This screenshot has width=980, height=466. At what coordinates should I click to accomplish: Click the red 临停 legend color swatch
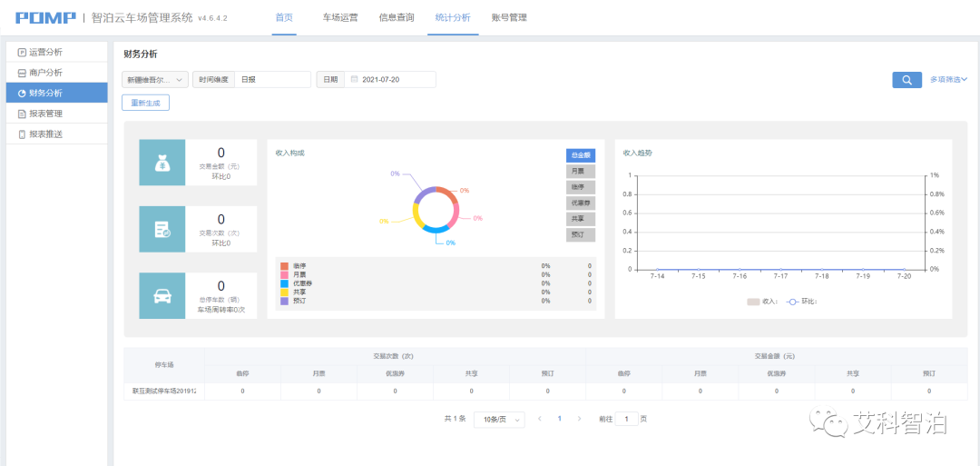(284, 266)
